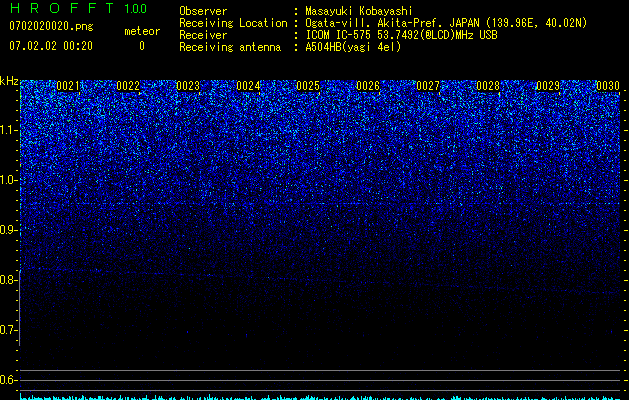Select the file name 0702020020.png
The width and height of the screenshot is (629, 400).
(51, 26)
